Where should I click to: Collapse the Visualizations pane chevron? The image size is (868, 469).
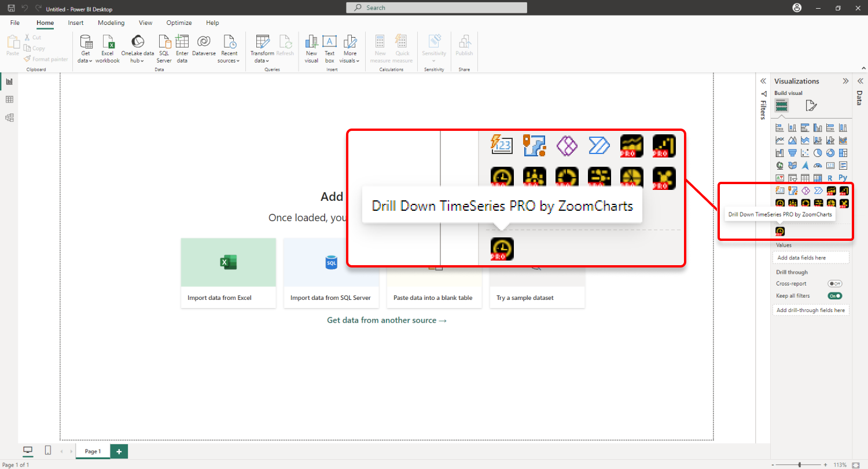(845, 81)
